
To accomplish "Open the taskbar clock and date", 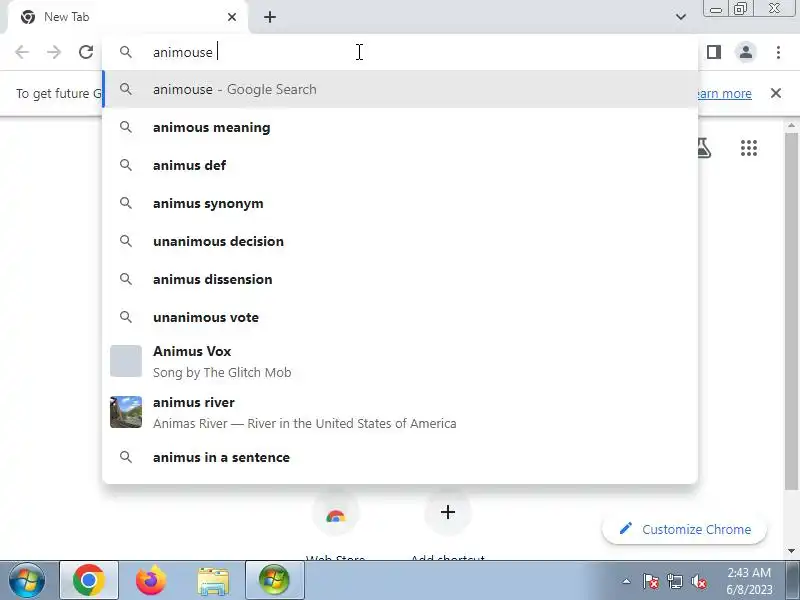I will pyautogui.click(x=749, y=581).
